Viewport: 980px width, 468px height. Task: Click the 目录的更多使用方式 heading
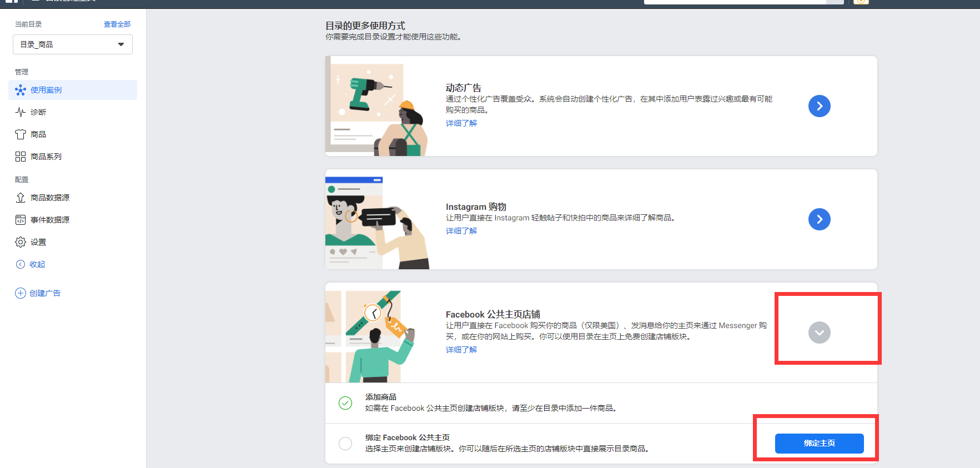coord(365,26)
